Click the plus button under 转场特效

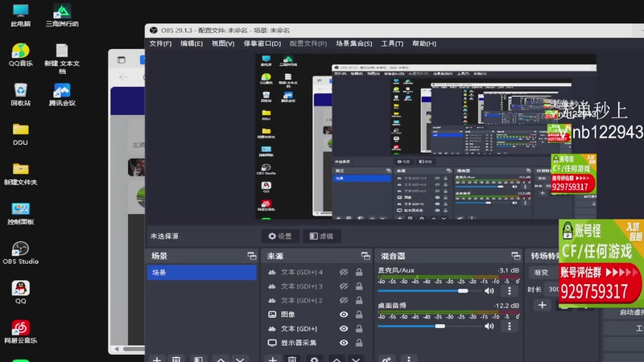pos(542,305)
